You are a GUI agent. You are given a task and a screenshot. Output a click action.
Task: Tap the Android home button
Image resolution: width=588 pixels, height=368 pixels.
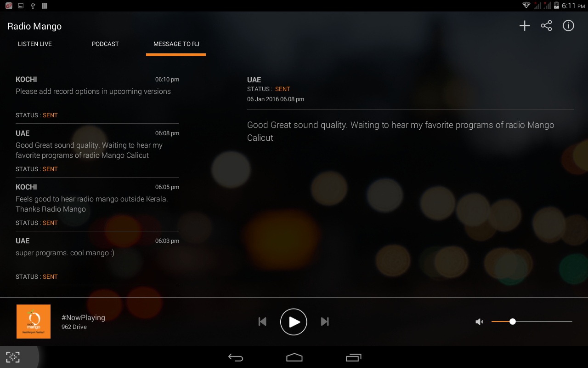point(294,357)
